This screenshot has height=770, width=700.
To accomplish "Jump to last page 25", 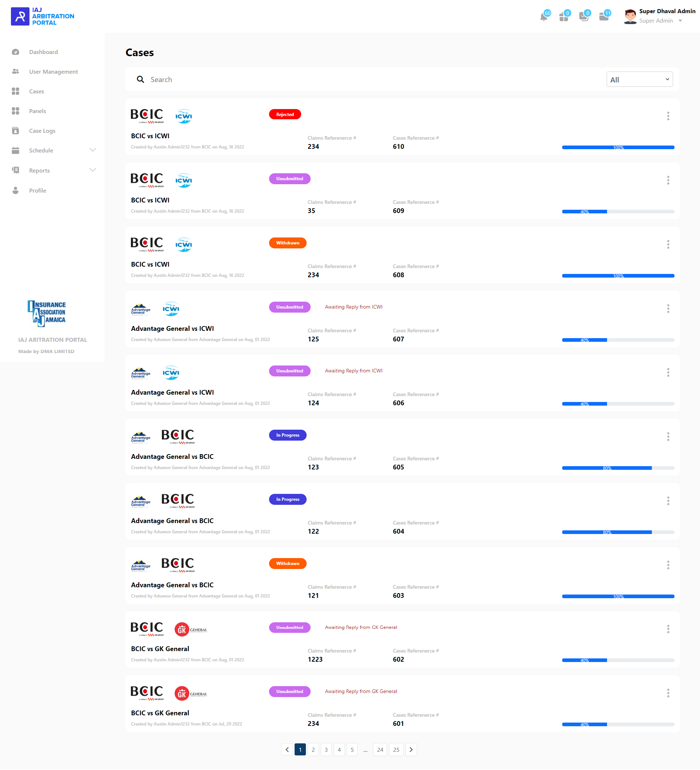I will click(x=396, y=749).
